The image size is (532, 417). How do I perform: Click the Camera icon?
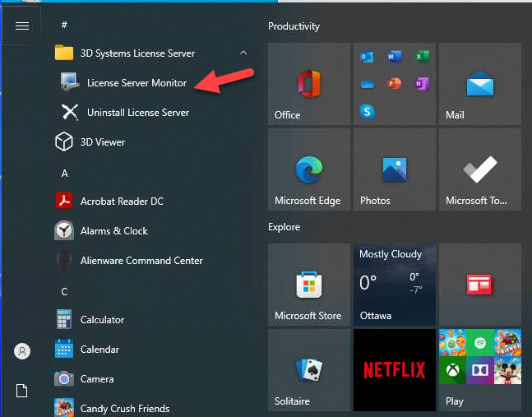[x=64, y=378]
